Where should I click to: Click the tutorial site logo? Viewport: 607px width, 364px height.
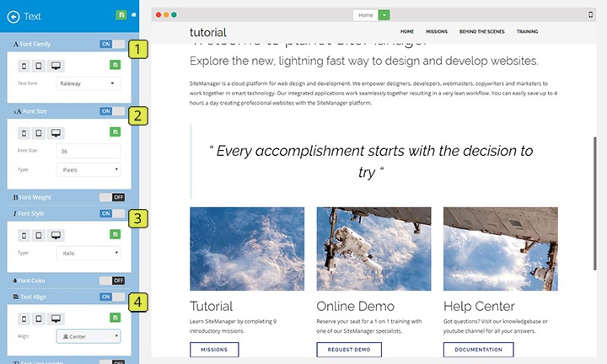(x=208, y=33)
